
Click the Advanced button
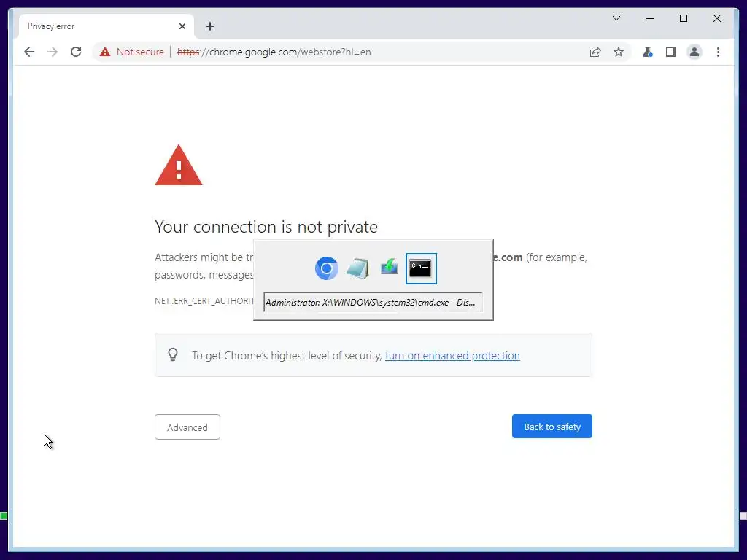coord(187,427)
